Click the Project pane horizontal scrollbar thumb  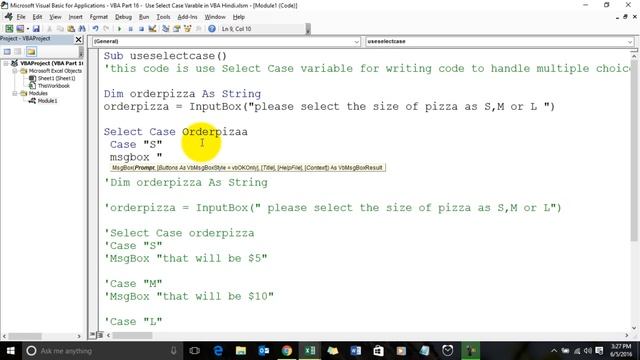[x=25, y=336]
